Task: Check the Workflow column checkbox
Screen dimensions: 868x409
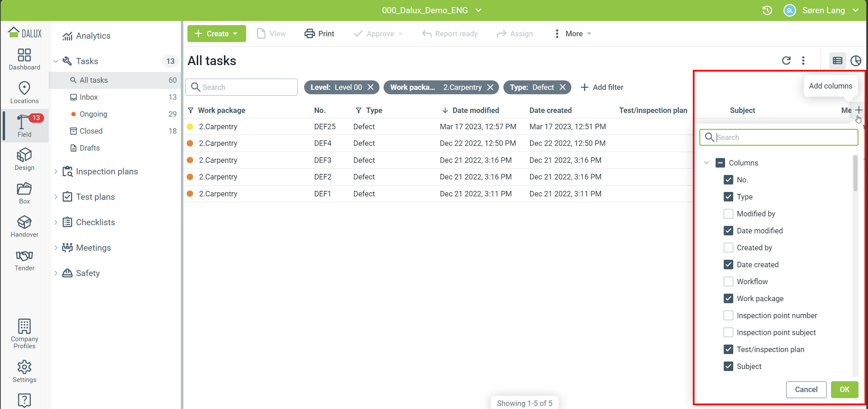Action: pos(728,281)
